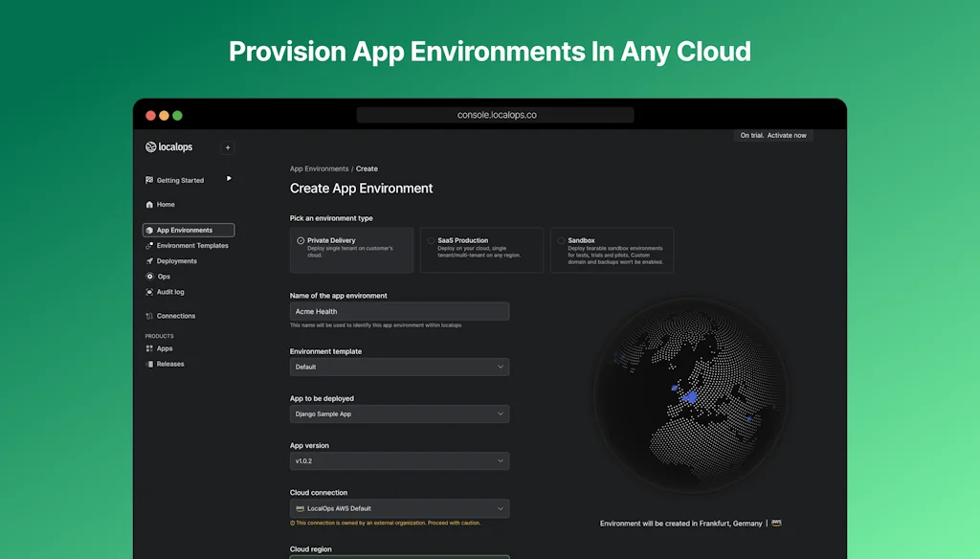The image size is (980, 559).
Task: Click the Activate now trial link
Action: click(786, 135)
